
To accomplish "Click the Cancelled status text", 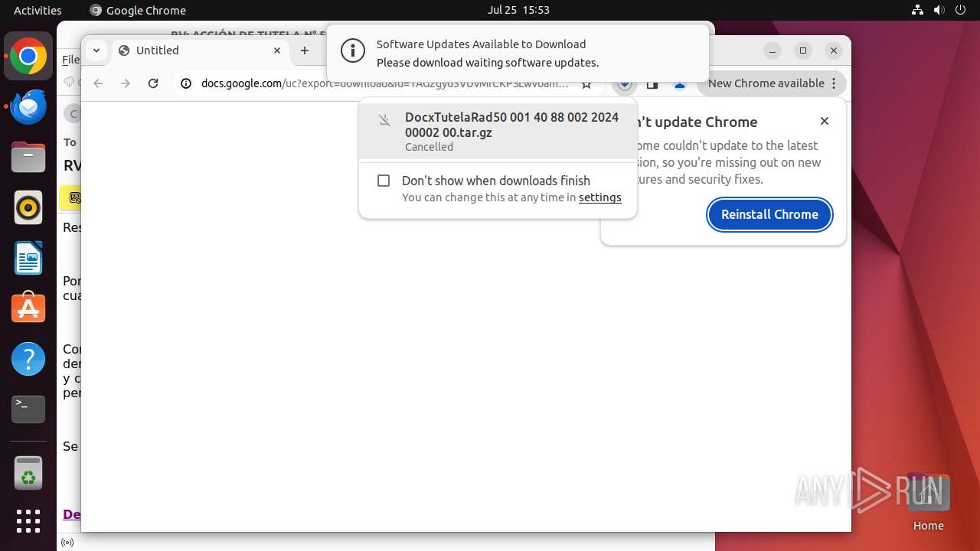I will (x=429, y=147).
